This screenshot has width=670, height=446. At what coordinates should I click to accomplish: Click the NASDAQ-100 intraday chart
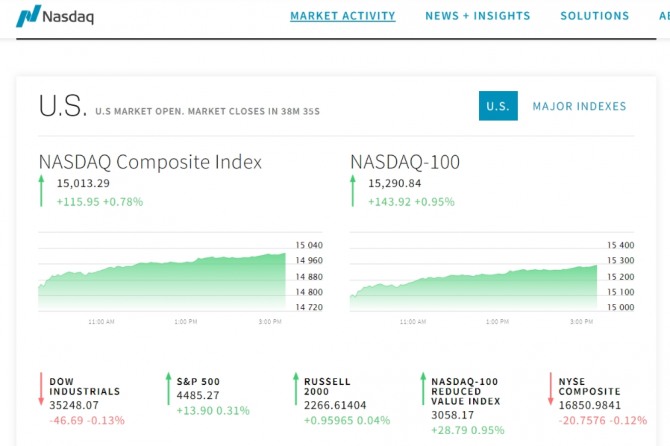[475, 278]
